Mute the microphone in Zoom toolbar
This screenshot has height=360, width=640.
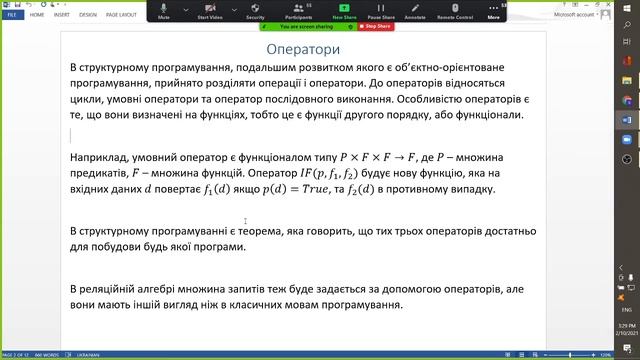[x=164, y=11]
